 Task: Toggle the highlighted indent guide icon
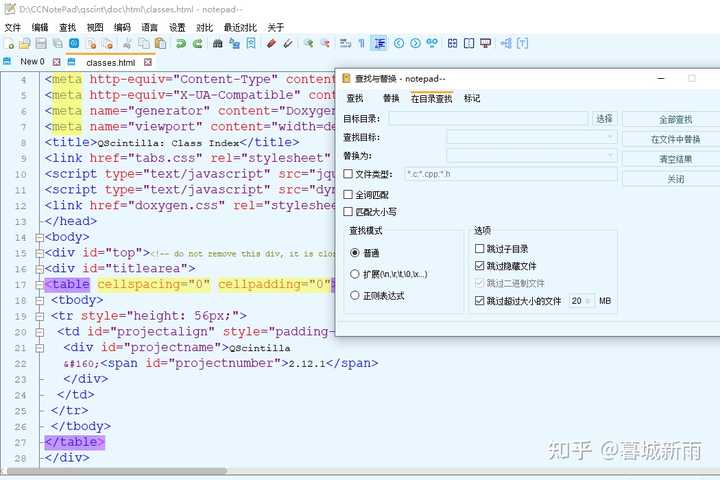(x=379, y=44)
